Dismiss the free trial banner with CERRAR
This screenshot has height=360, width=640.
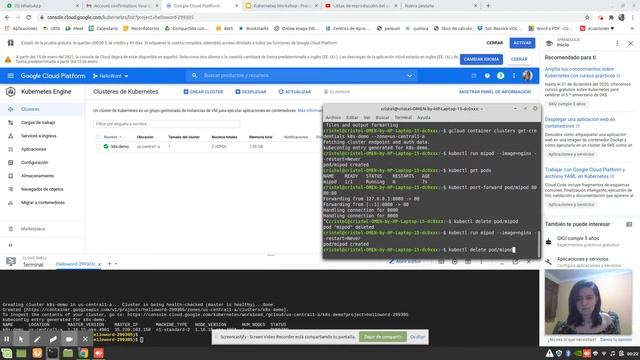pos(494,43)
